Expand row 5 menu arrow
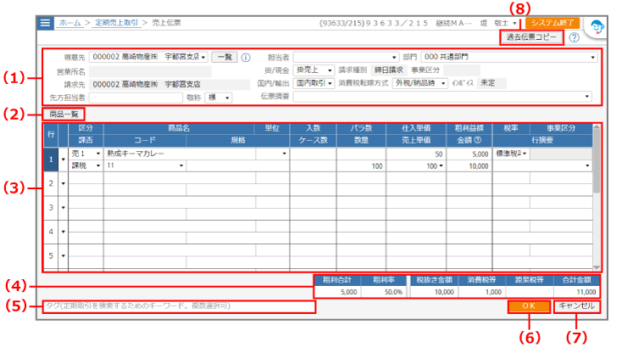This screenshot has height=353, width=644. [64, 256]
